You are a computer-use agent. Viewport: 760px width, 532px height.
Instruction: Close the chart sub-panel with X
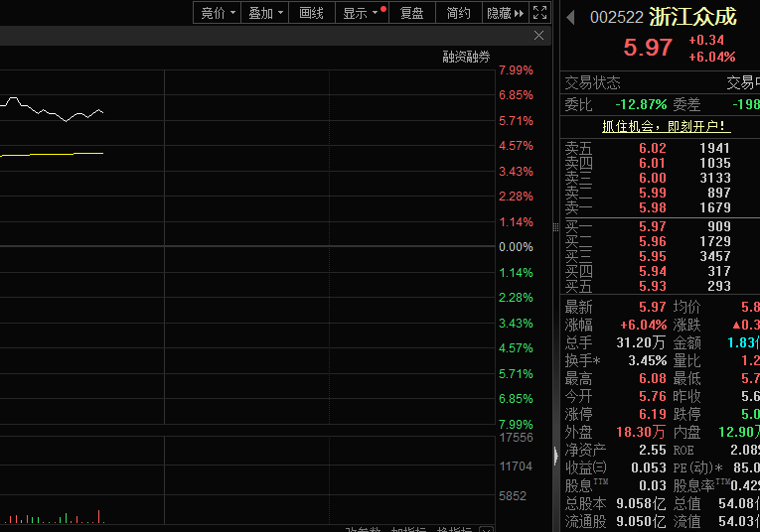pos(539,36)
